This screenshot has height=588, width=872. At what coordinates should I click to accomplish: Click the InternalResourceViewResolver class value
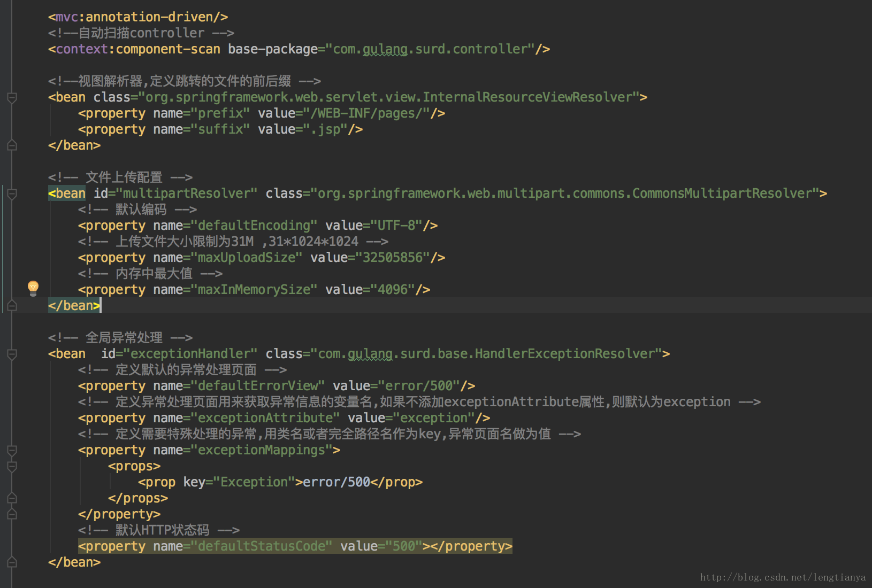pyautogui.click(x=389, y=97)
